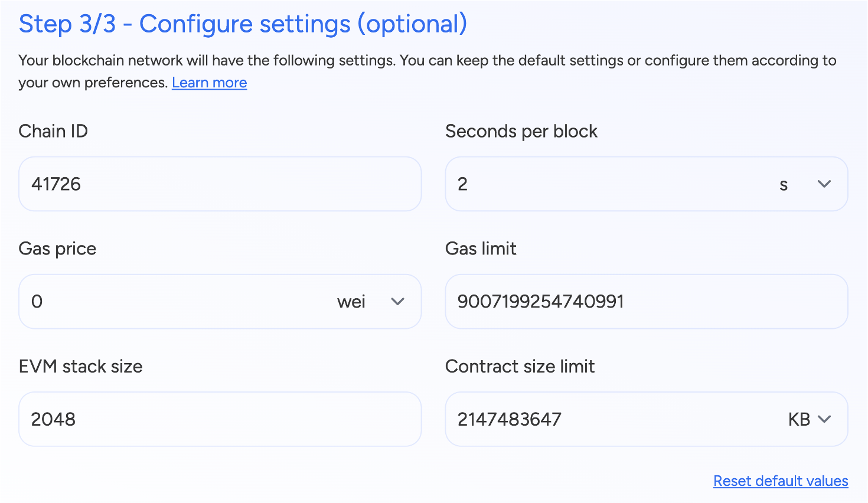
Task: Click the Contract size limit value field
Action: [x=590, y=419]
